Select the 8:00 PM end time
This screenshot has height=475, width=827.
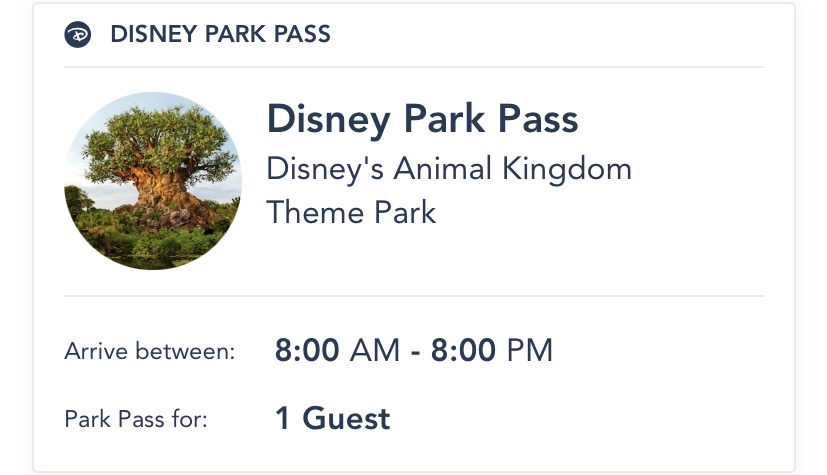click(491, 351)
